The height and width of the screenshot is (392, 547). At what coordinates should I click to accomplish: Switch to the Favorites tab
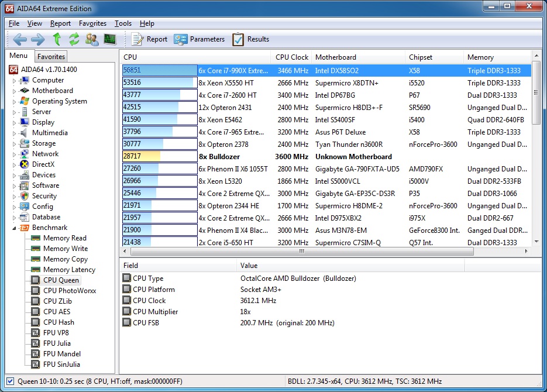pos(51,57)
